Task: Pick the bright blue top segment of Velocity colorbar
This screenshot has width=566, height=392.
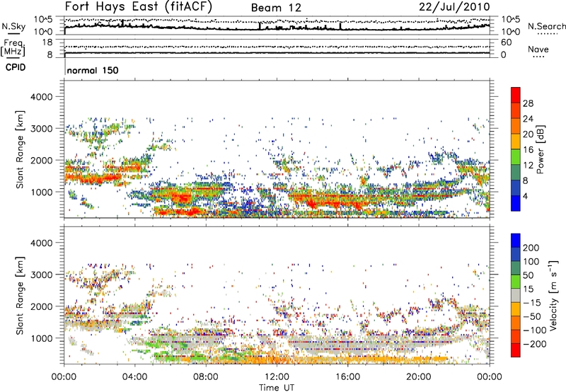Action: click(516, 241)
